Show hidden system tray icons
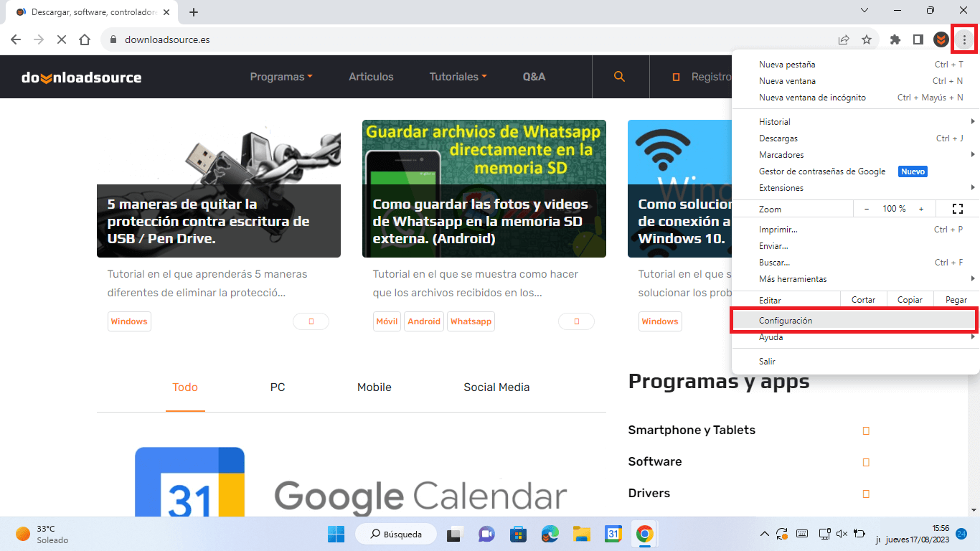 [x=765, y=534]
